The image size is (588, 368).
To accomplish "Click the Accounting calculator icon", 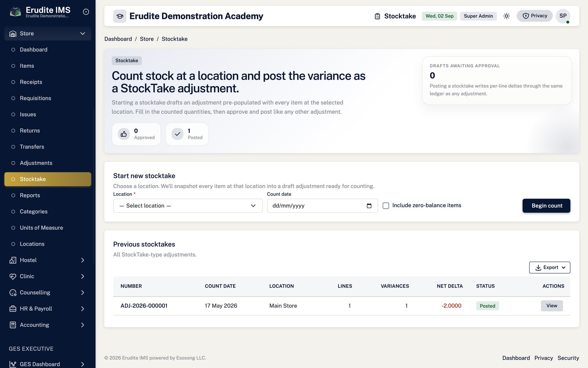I will coord(13,325).
